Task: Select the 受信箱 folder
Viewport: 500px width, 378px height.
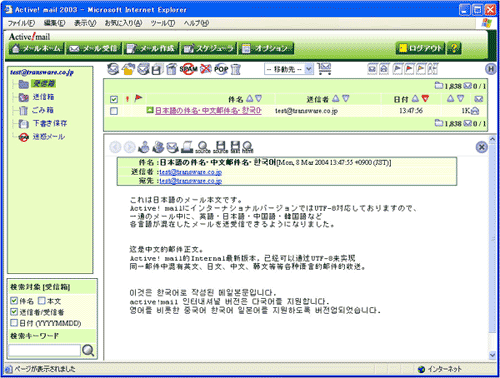Action: pyautogui.click(x=43, y=84)
